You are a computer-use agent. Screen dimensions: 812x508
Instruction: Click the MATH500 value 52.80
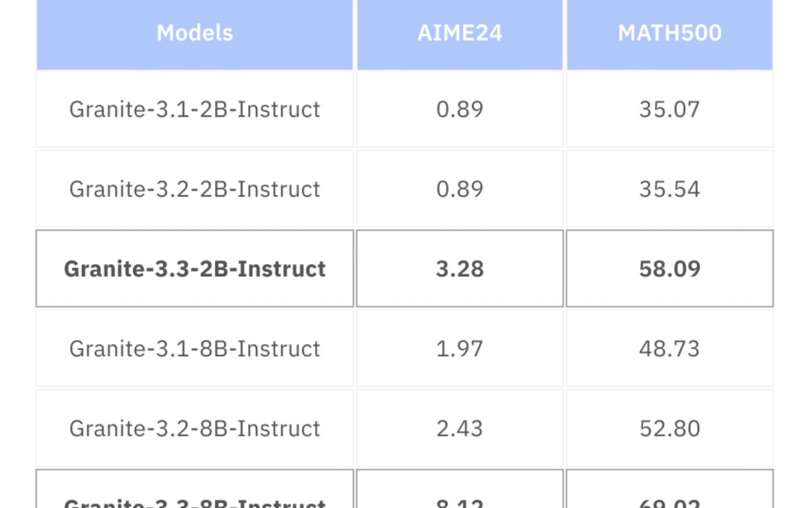[670, 429]
